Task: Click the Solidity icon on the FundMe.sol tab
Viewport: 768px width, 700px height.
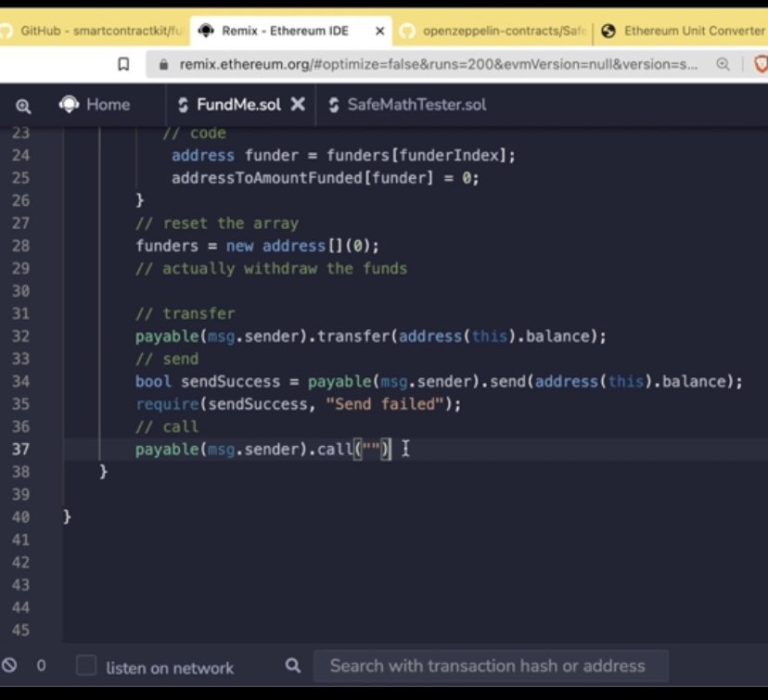Action: (x=184, y=105)
